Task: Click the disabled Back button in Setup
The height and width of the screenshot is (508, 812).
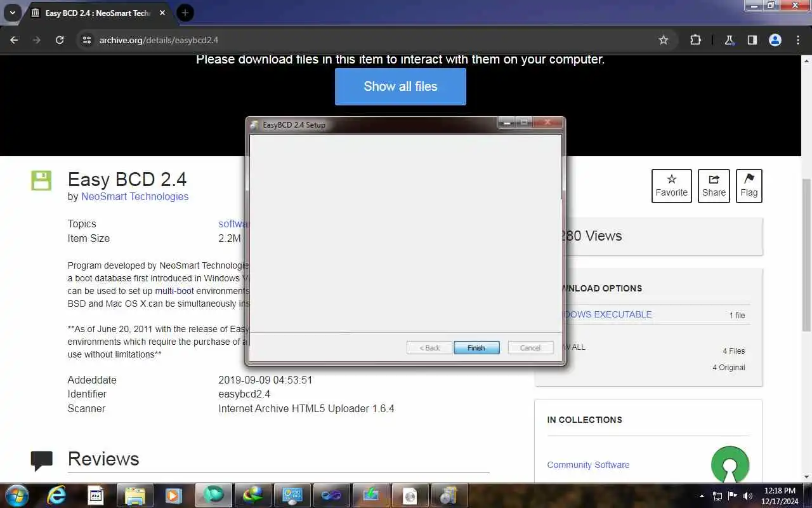Action: point(429,348)
